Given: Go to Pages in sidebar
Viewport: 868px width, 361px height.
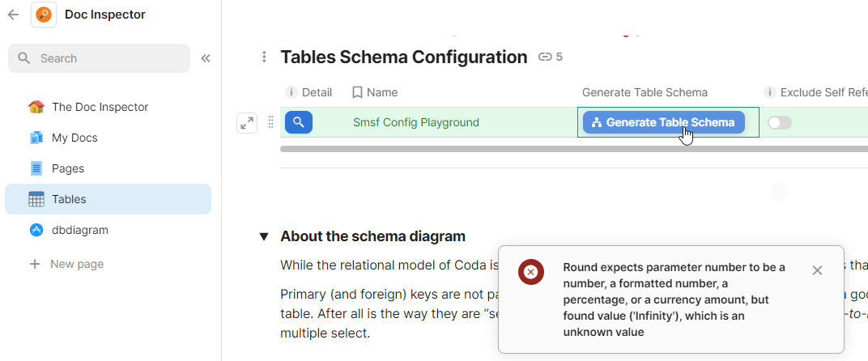Looking at the screenshot, I should tap(68, 168).
